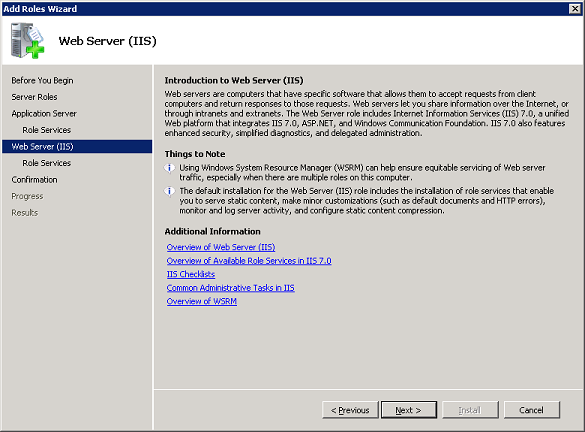Click the WSRM information note icon
Screen dimensions: 585x432
[169, 168]
